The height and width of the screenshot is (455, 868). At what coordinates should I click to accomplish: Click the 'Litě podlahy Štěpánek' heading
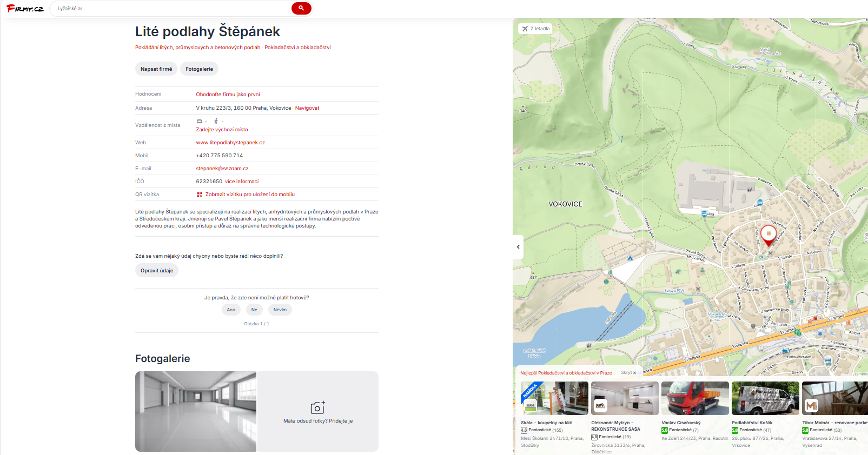[x=208, y=31]
